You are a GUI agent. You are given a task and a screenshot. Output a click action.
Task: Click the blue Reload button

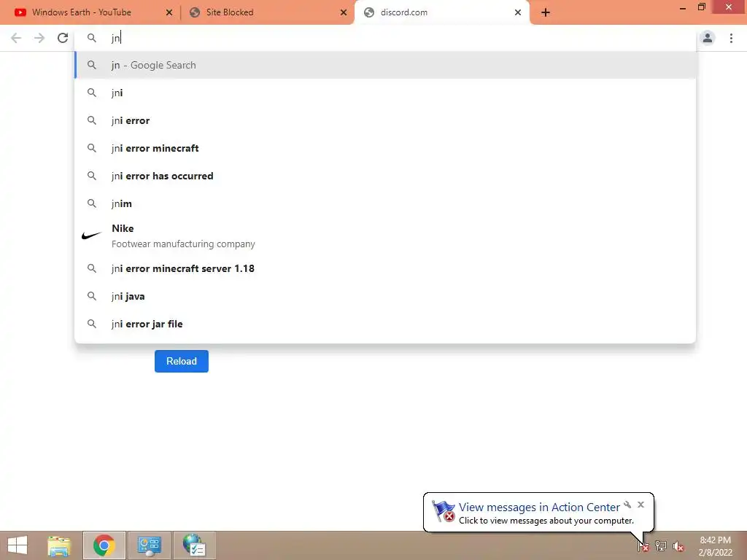[182, 361]
